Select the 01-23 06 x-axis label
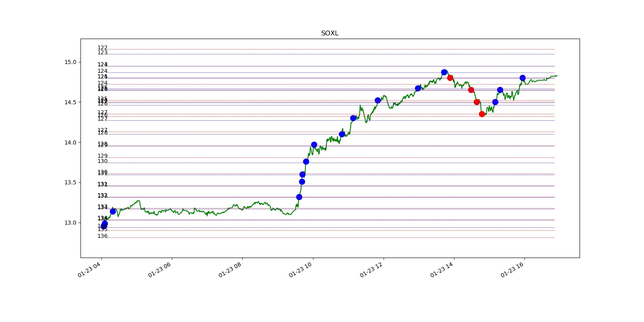This screenshot has width=644, height=322. [x=159, y=270]
